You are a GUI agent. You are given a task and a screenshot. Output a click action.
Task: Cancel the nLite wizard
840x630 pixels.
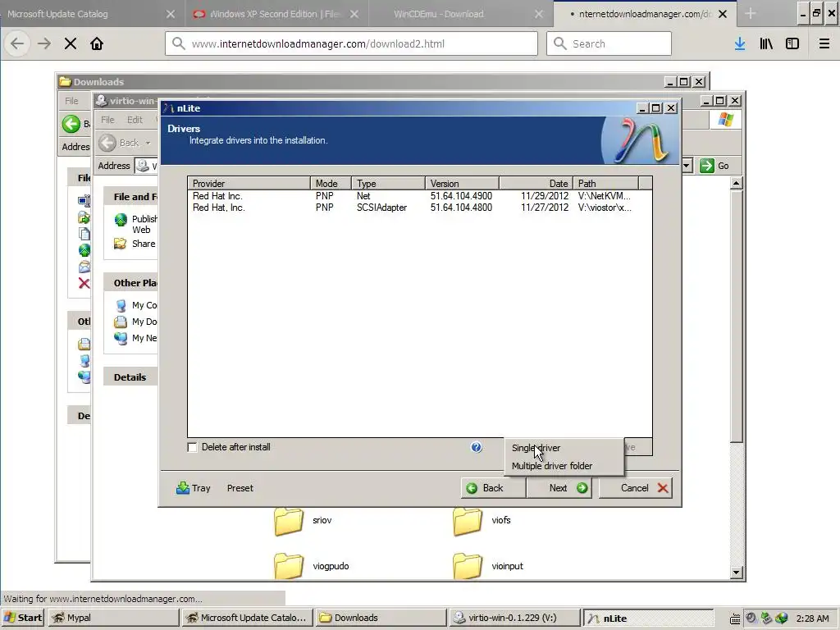pyautogui.click(x=636, y=488)
